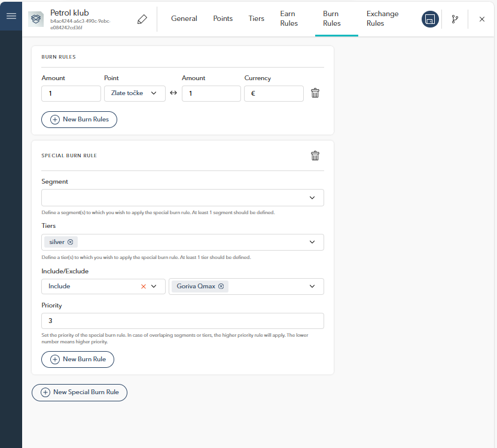Click the Segment helper text
The width and height of the screenshot is (497, 448).
pyautogui.click(x=158, y=212)
